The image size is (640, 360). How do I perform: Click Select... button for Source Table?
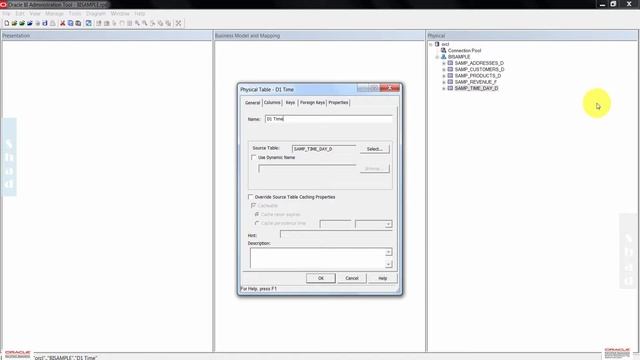[x=374, y=149]
